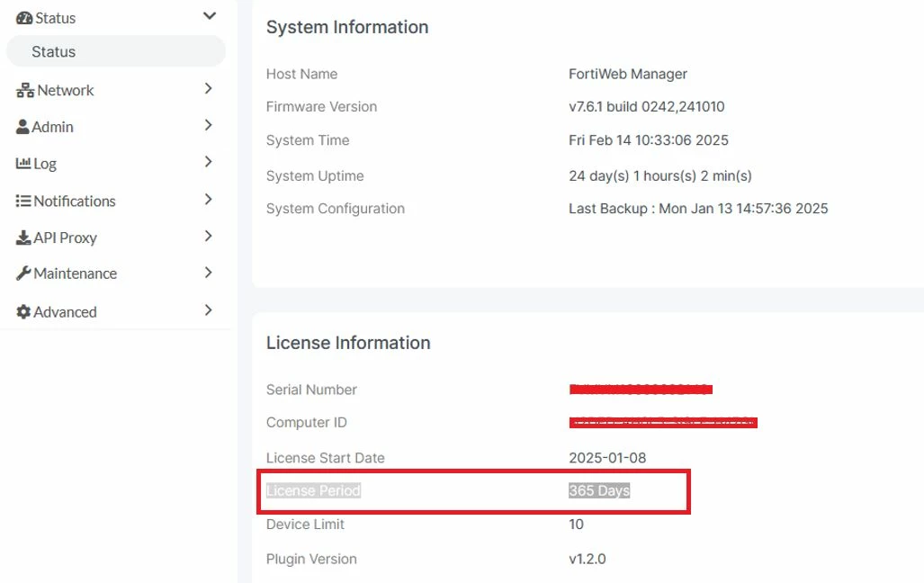Screen dimensions: 924x583
Task: Click the Admin user icon
Action: tap(22, 127)
